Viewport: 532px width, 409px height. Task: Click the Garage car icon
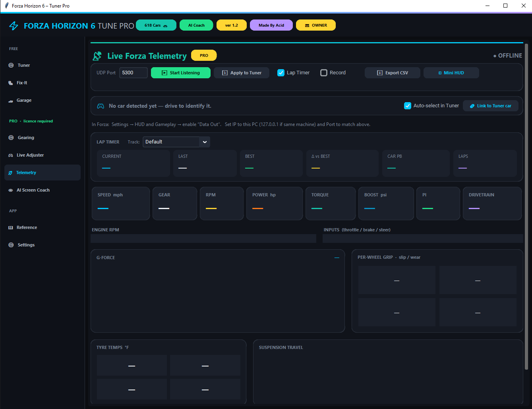pos(11,101)
